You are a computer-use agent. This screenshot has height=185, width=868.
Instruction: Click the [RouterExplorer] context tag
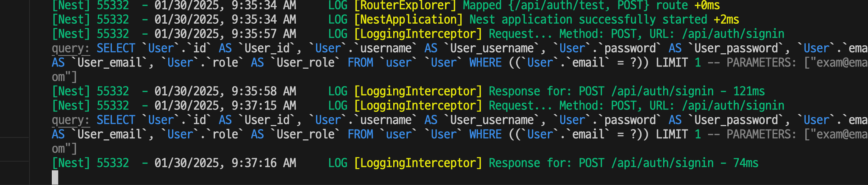(405, 6)
